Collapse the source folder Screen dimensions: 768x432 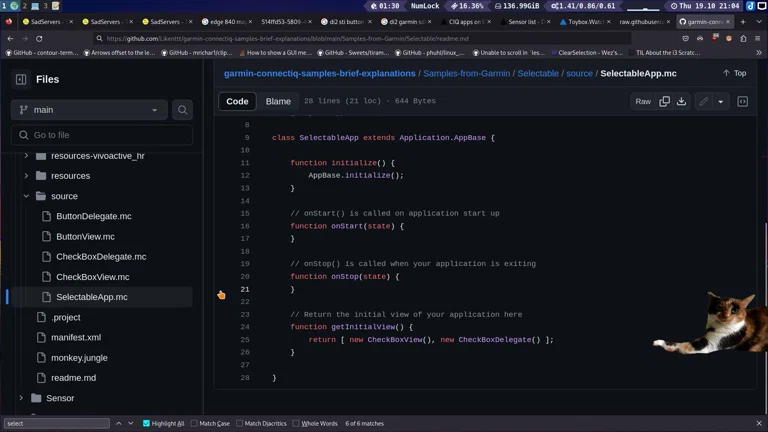tap(26, 196)
